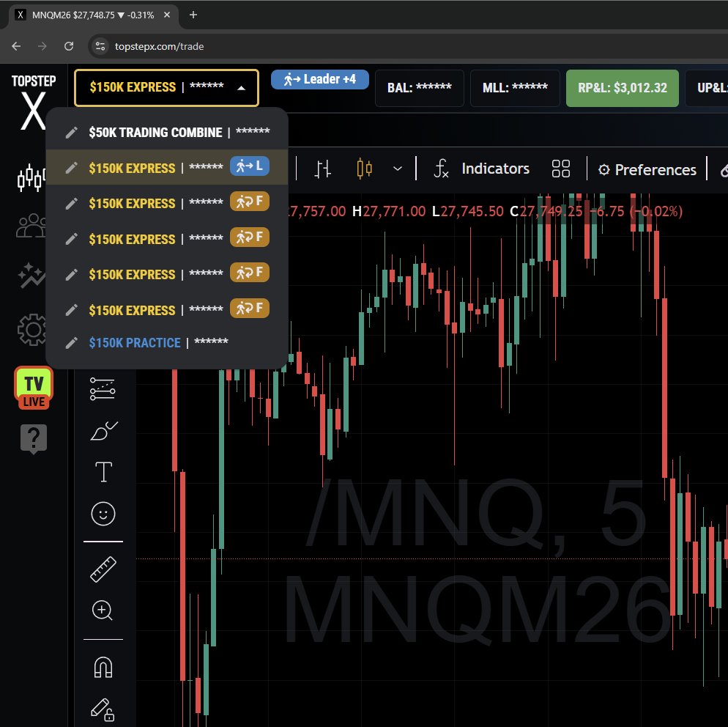Click the Leader +4 copy trading badge
The image size is (728, 727).
pos(320,79)
